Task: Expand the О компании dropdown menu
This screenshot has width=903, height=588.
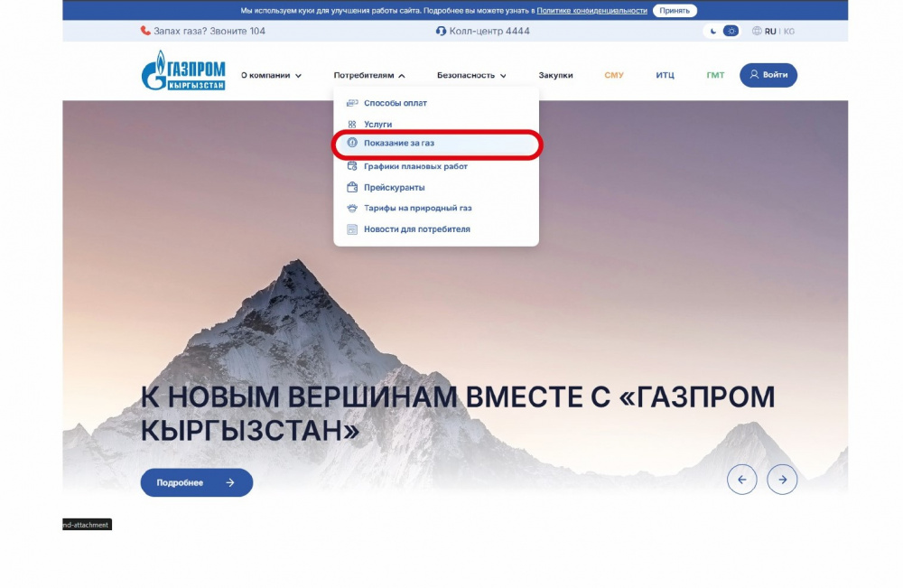Action: pyautogui.click(x=271, y=76)
